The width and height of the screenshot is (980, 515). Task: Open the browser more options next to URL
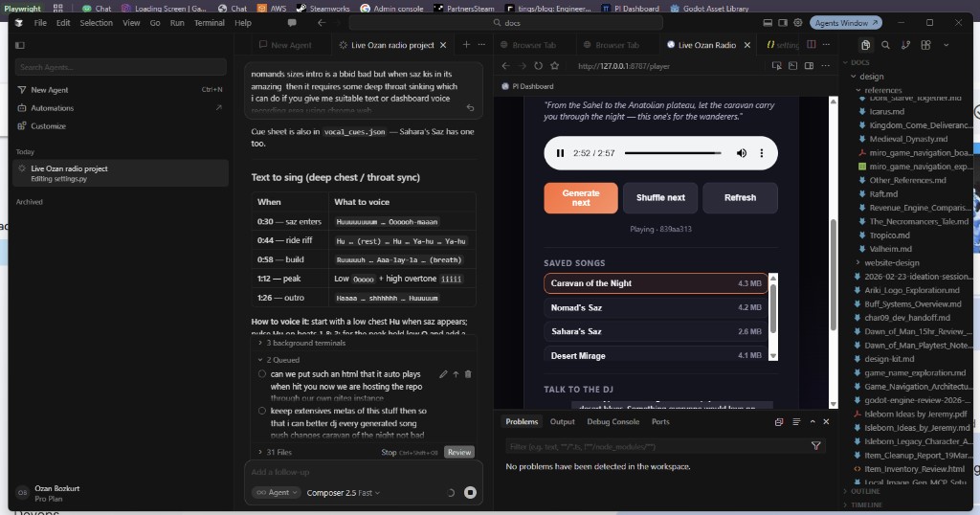pos(826,66)
